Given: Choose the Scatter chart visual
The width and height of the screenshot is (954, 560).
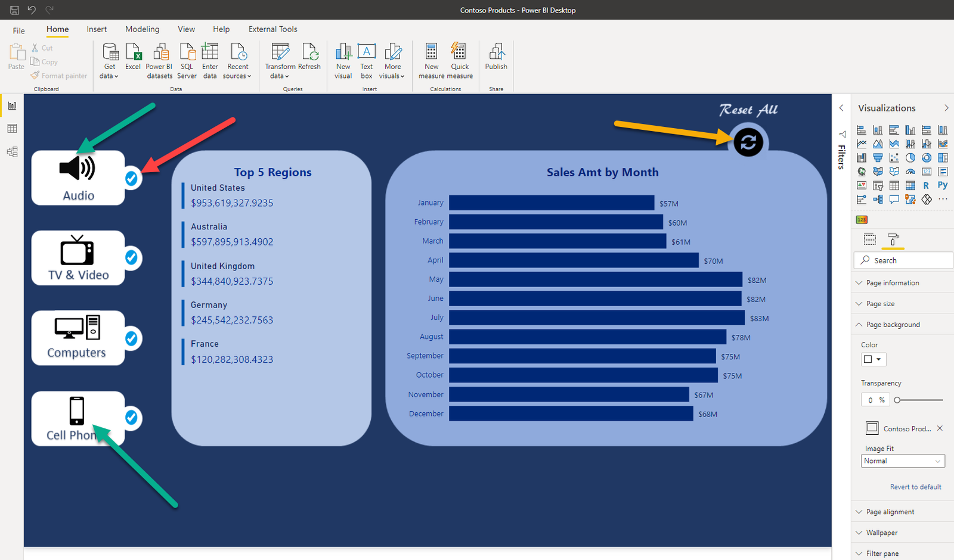Looking at the screenshot, I should tap(894, 158).
